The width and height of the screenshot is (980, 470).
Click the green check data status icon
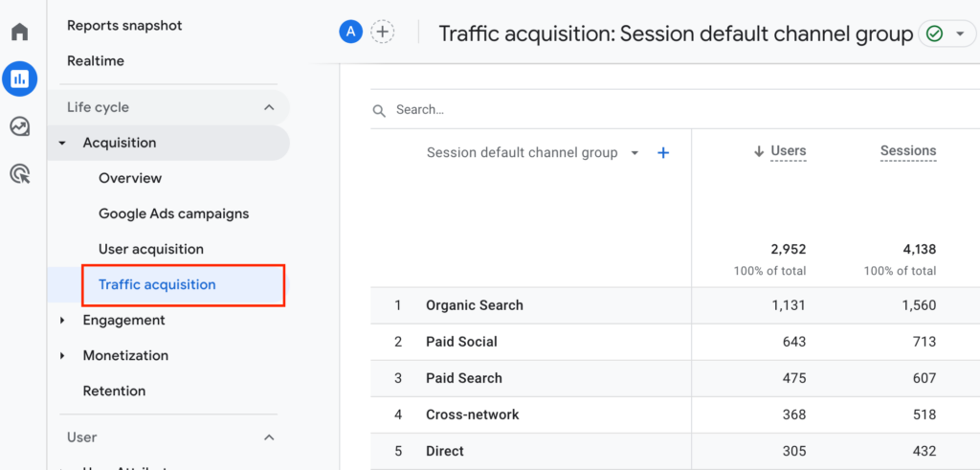pyautogui.click(x=934, y=34)
